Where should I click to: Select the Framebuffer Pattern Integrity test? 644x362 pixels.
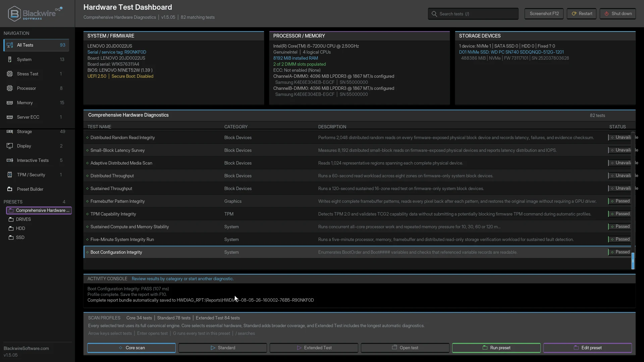point(357,201)
